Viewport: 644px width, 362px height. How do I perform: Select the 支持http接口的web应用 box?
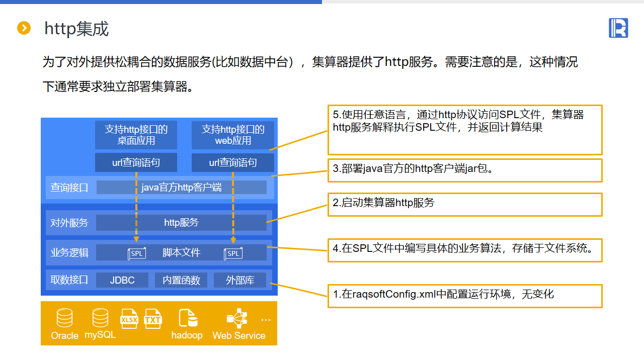point(233,135)
